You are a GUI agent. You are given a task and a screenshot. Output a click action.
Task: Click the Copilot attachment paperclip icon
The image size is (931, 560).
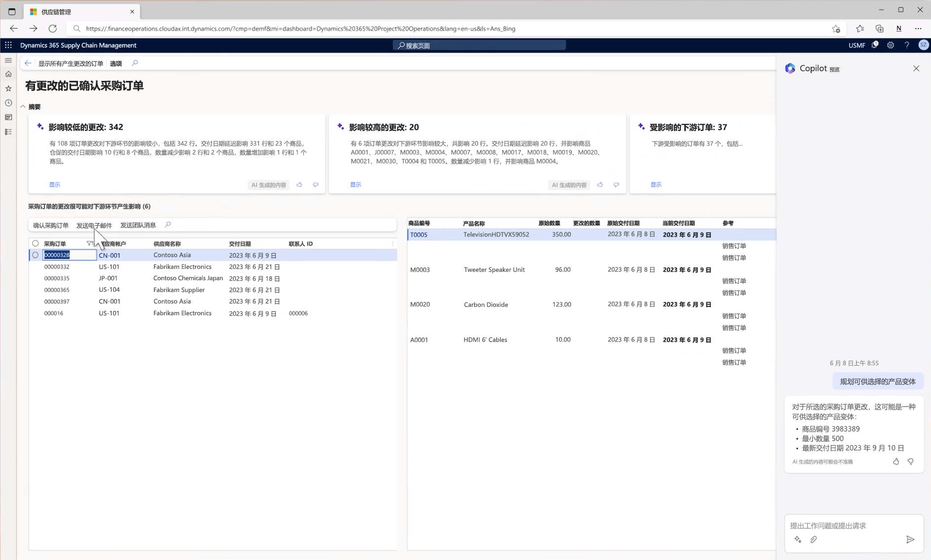[814, 539]
